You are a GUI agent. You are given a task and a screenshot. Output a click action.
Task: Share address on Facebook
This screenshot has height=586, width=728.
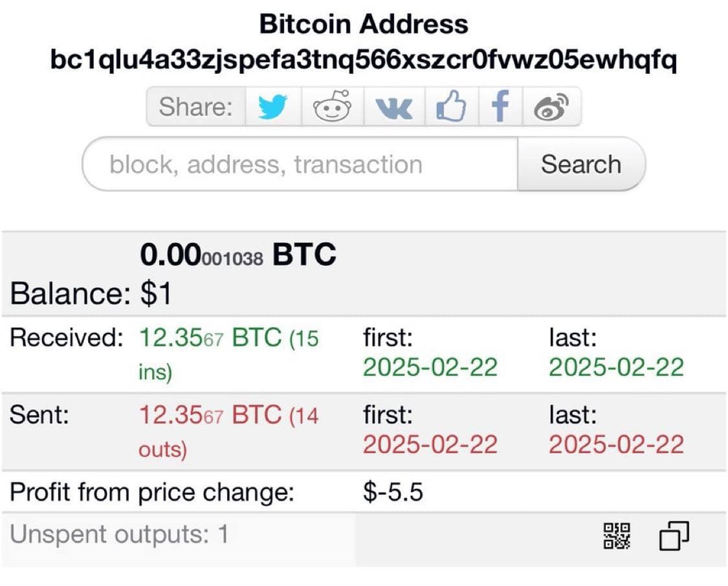(x=500, y=107)
